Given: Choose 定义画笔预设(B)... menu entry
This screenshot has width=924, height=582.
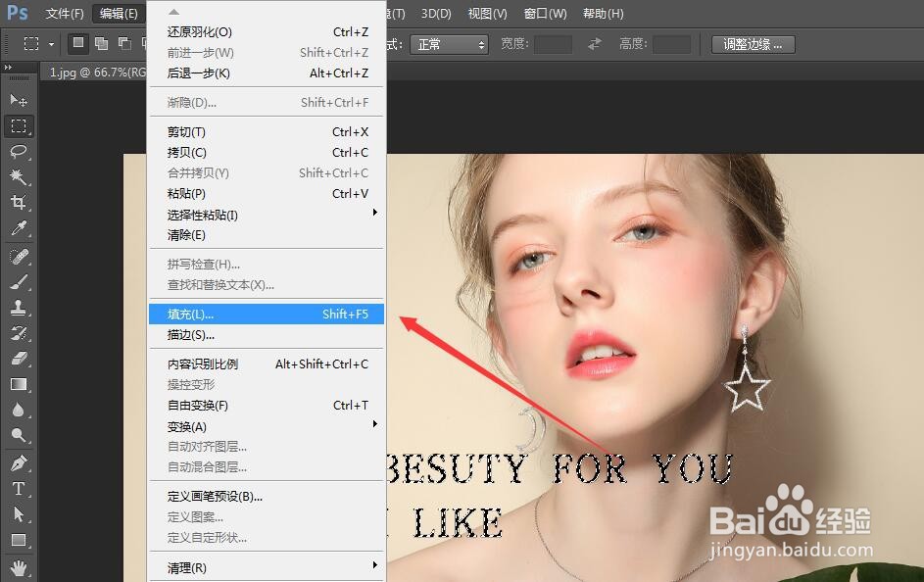Looking at the screenshot, I should [267, 497].
